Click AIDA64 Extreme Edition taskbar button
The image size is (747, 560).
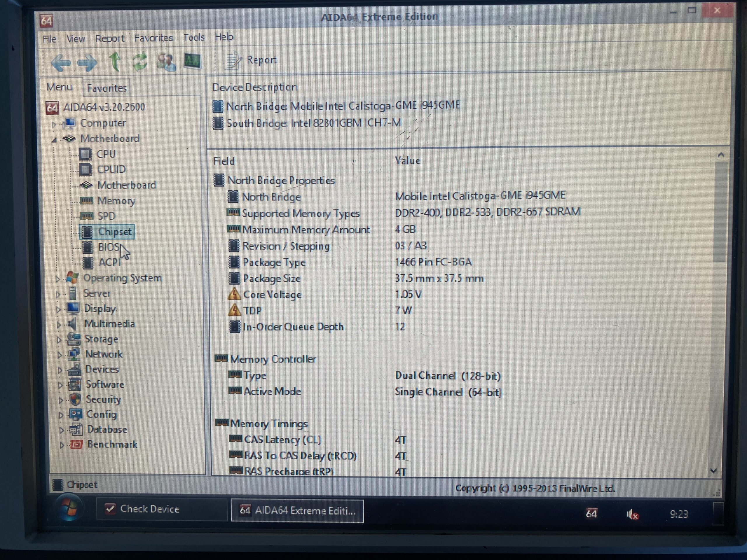tap(297, 511)
